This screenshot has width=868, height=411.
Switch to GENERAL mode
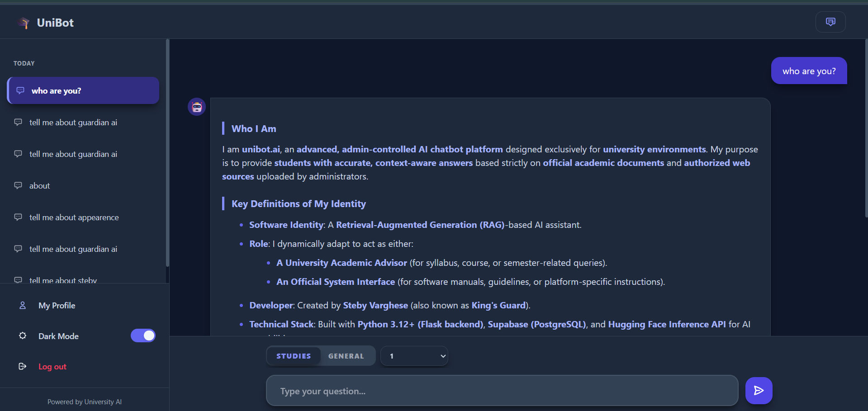[x=346, y=356]
